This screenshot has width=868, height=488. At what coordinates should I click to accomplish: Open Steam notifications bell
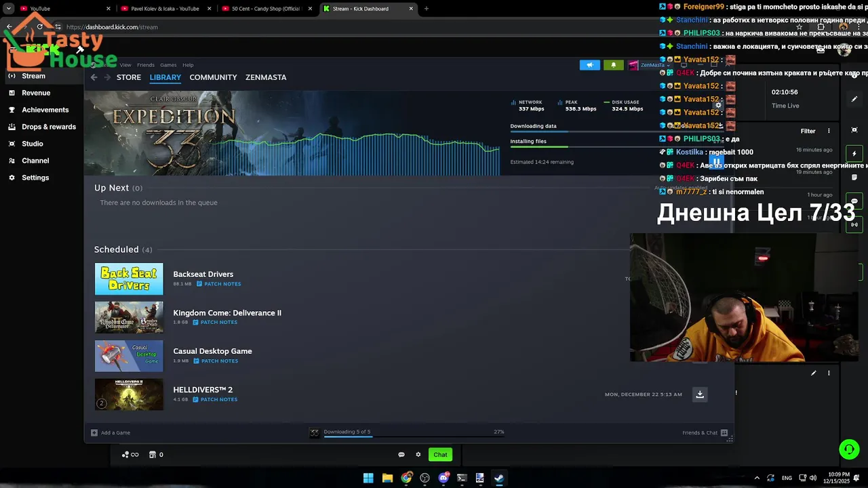pos(614,65)
